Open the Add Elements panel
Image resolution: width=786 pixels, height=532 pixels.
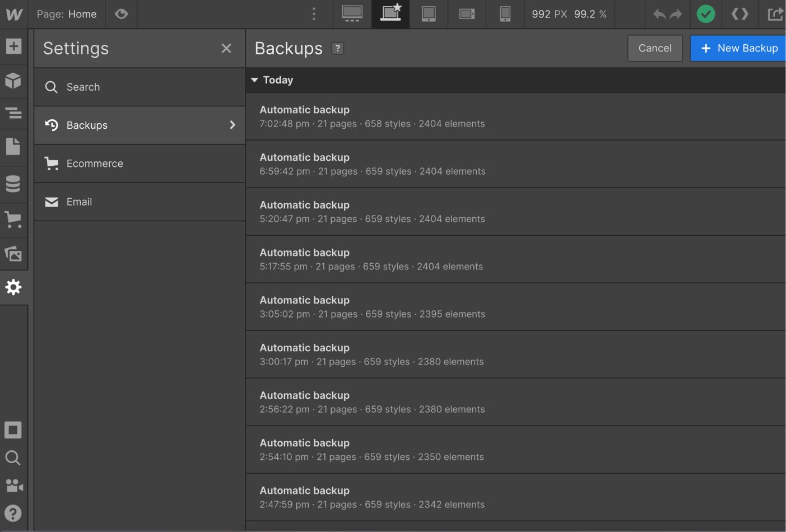[13, 47]
